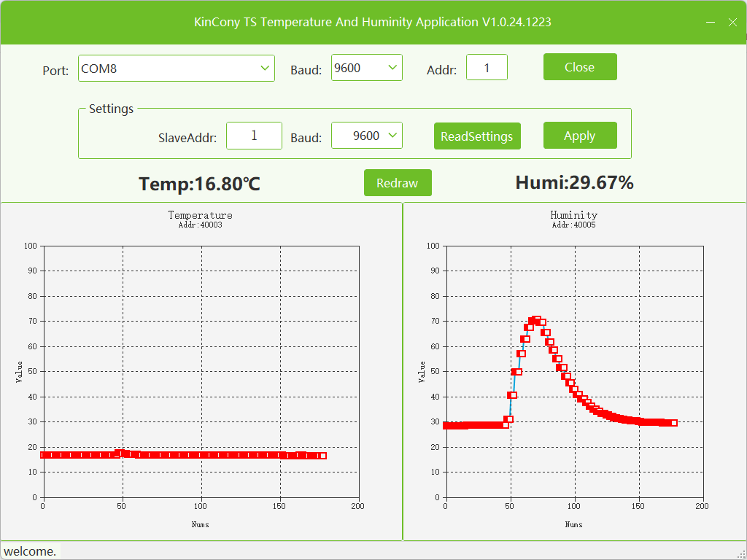Click the resize grip in status bar
747x560 pixels.
pos(740,553)
